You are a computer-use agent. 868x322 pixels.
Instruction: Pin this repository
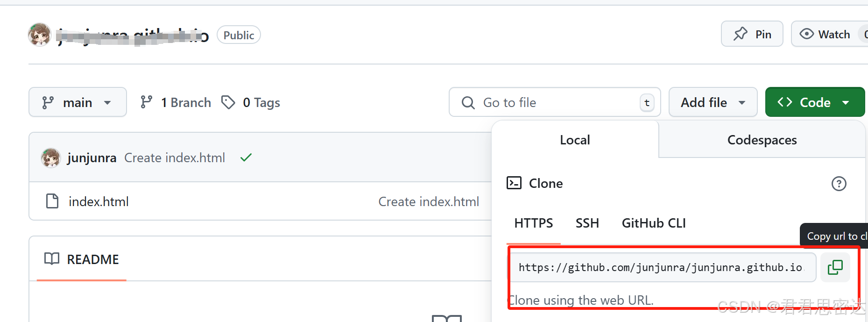coord(752,34)
